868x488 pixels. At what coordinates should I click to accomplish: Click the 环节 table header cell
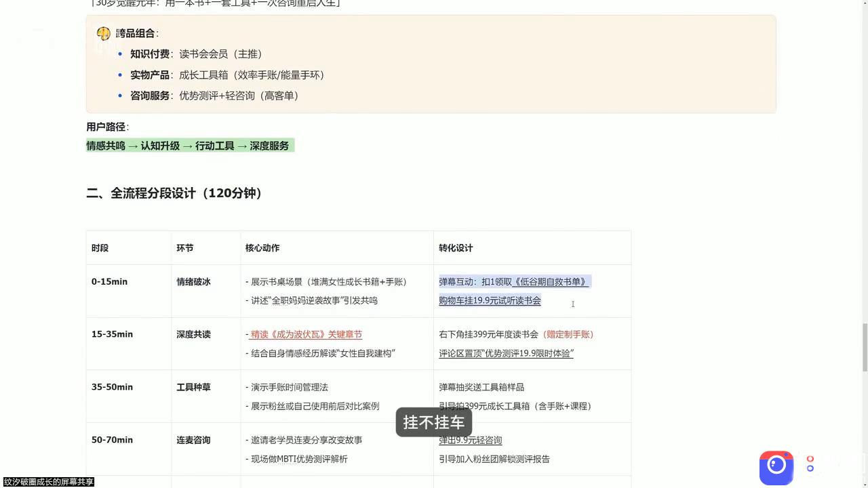[x=206, y=248]
